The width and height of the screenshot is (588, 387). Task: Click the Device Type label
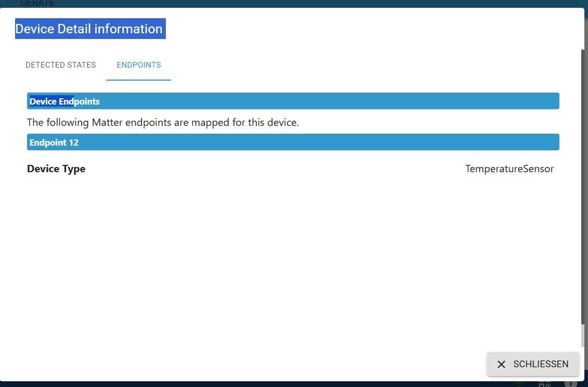(x=56, y=169)
